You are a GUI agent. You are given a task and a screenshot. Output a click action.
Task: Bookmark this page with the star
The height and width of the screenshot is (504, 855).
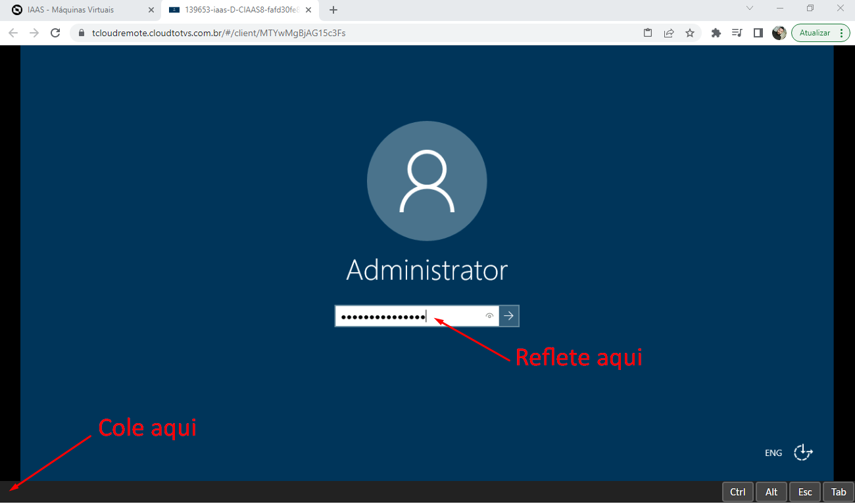click(x=690, y=33)
